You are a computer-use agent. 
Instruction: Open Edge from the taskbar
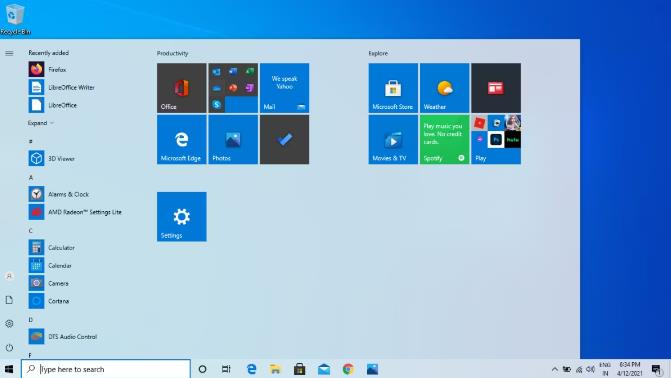click(251, 369)
